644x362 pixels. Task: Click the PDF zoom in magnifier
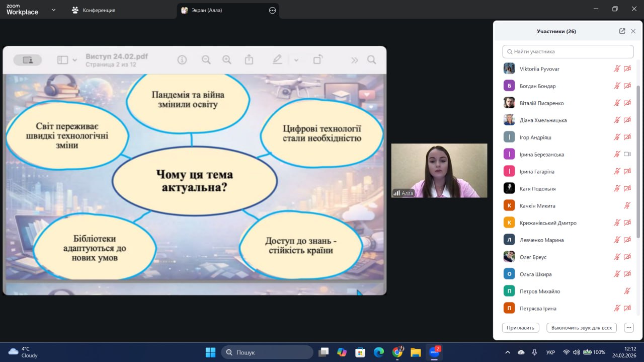(227, 60)
